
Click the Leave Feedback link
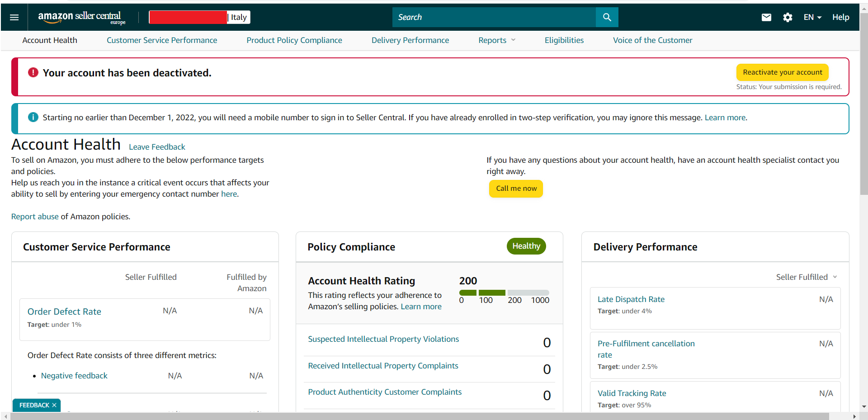[157, 147]
